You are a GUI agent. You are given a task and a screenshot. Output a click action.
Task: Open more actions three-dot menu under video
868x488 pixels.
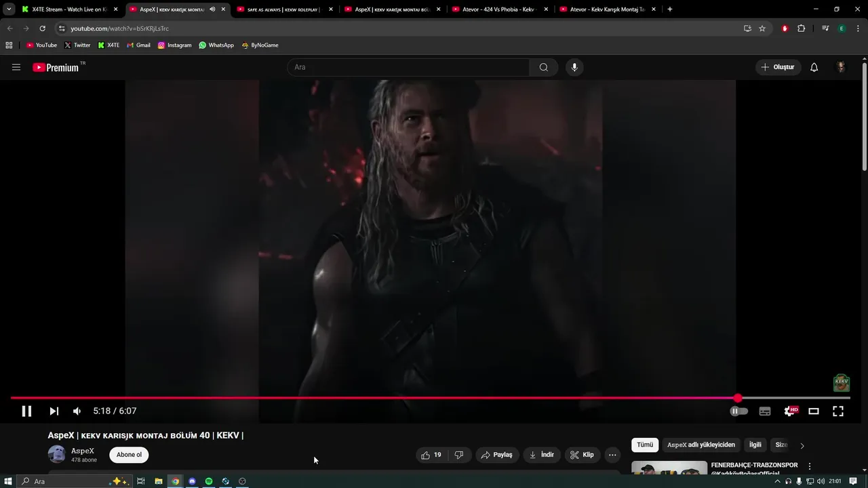[x=612, y=455]
